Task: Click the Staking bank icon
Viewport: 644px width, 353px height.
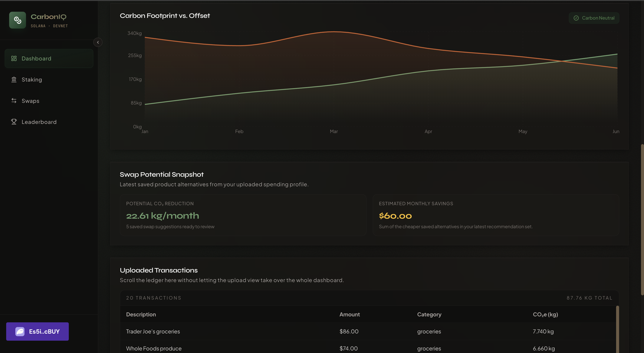Action: pos(14,79)
